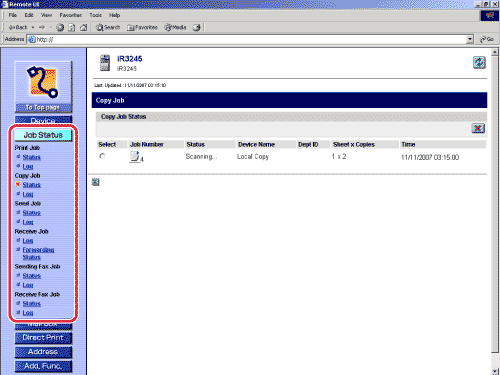
Task: Open Receive Job Forwarding Status link
Action: point(38,253)
